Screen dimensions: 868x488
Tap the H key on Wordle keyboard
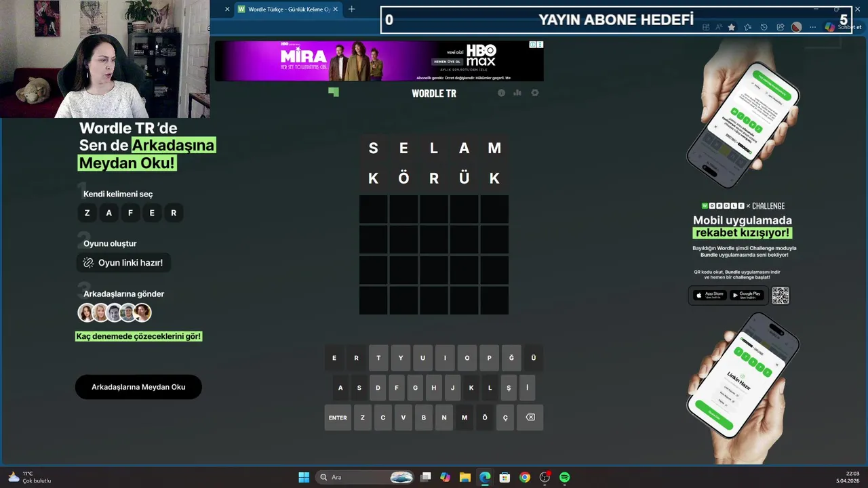click(x=434, y=388)
